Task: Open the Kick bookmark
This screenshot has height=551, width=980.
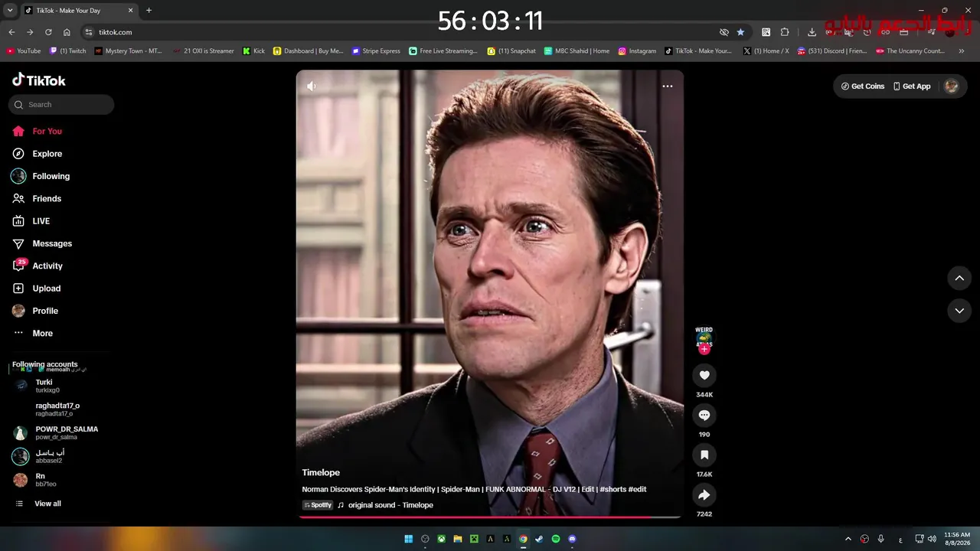Action: [253, 51]
